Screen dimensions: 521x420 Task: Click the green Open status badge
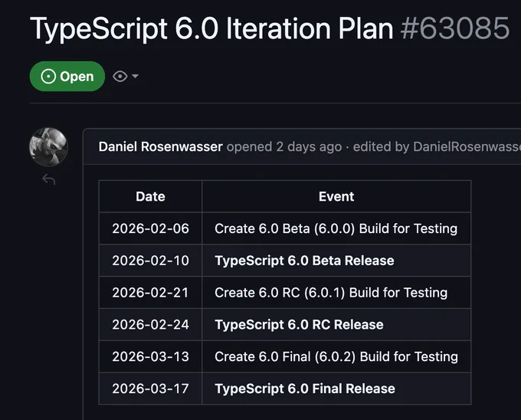click(67, 77)
